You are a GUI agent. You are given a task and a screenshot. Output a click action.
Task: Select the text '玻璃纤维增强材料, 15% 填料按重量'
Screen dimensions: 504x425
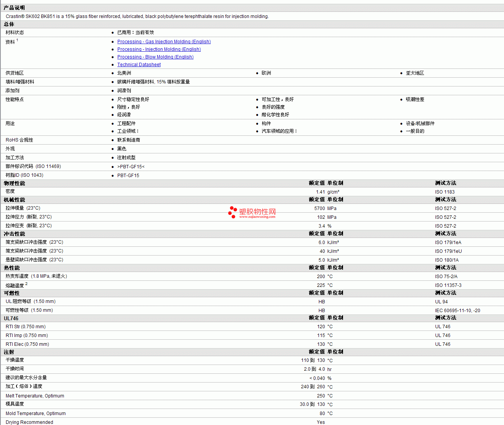coord(153,82)
